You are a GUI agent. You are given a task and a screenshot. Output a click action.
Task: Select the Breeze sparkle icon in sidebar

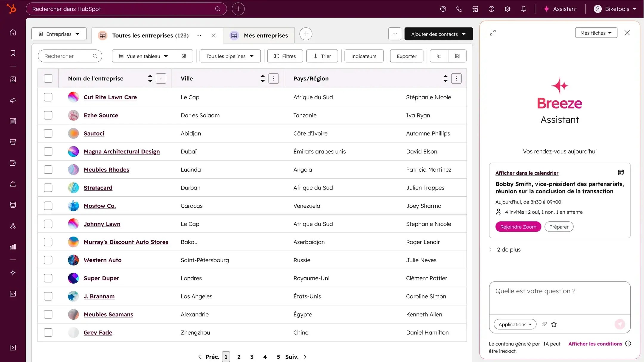tap(13, 273)
